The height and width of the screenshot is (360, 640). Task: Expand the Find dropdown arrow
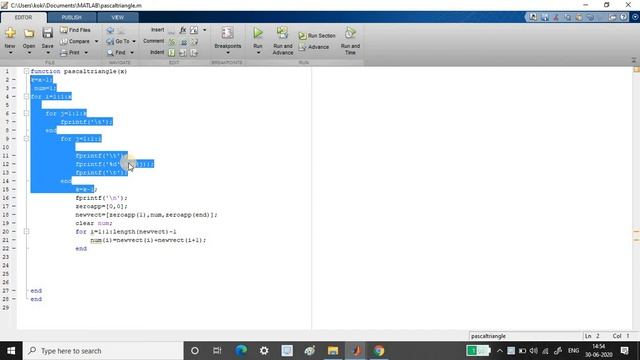[132, 53]
